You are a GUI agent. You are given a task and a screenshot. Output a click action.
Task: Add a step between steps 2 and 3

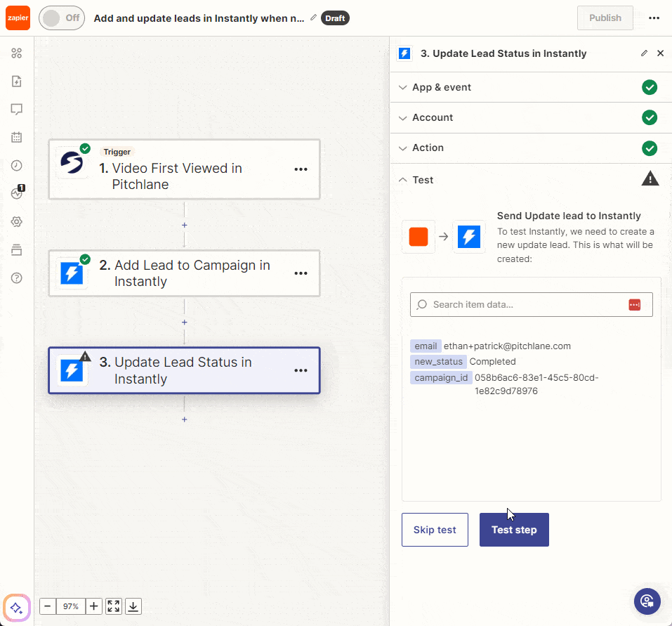184,322
